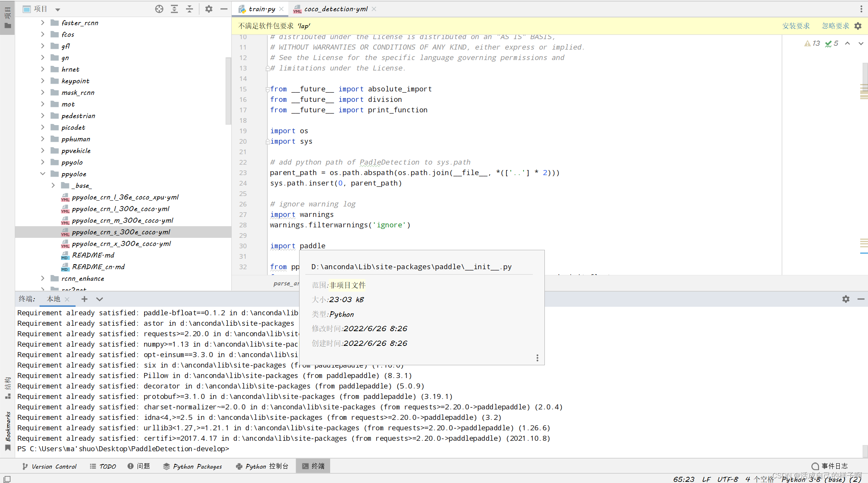Open the project panel settings gear
This screenshot has height=483, width=868.
click(209, 9)
